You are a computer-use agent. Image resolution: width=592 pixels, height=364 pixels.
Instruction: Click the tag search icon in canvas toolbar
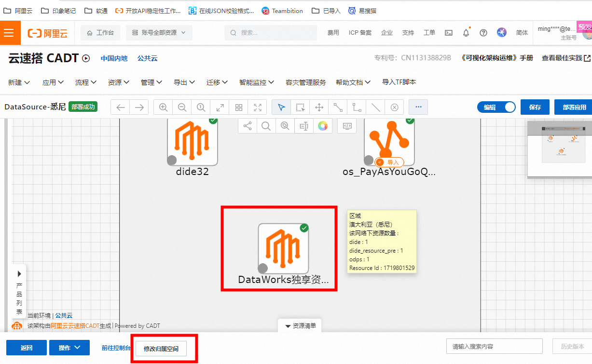(x=285, y=126)
